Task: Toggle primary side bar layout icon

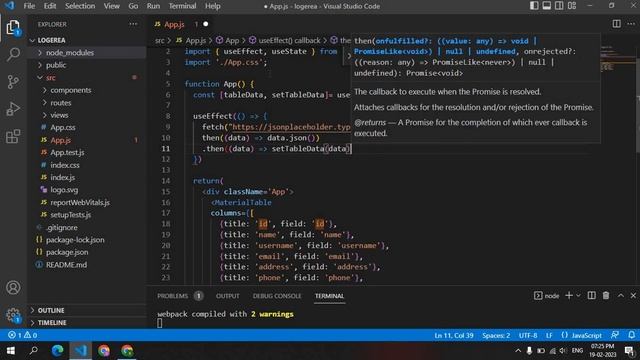Action: click(534, 6)
